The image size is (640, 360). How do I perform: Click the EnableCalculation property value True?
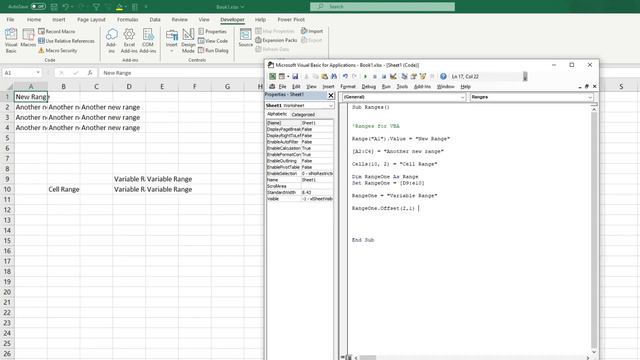(317, 148)
